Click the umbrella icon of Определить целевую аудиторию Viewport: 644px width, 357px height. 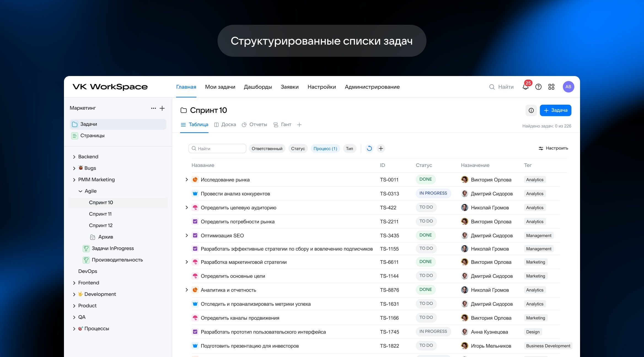pyautogui.click(x=195, y=208)
